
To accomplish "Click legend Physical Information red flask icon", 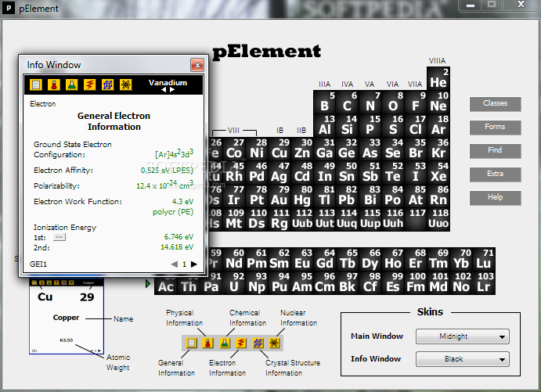I will pyautogui.click(x=207, y=343).
